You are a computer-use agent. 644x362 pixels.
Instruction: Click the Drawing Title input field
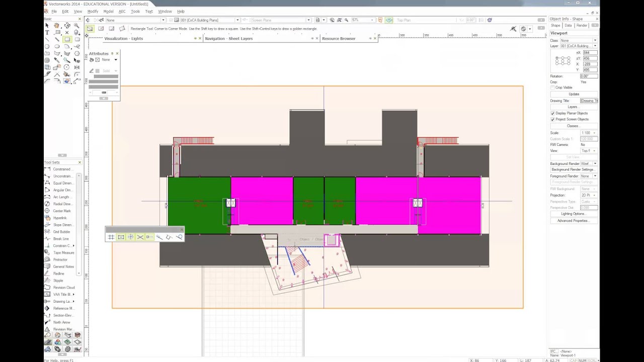click(x=589, y=101)
